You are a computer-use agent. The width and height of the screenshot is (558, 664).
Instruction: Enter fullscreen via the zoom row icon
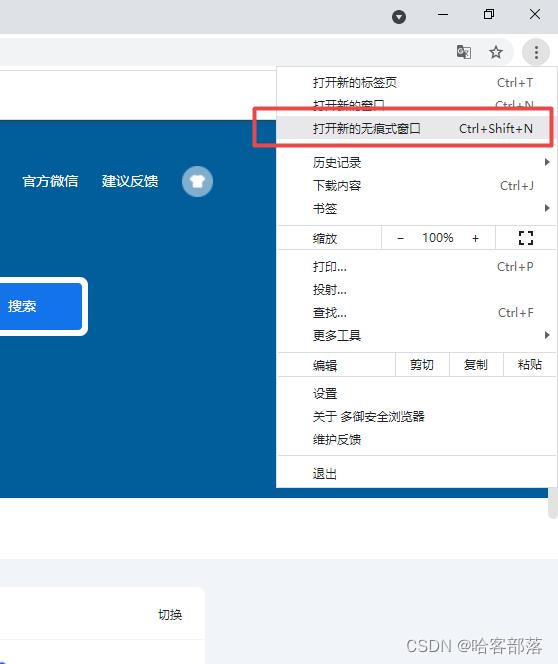526,238
